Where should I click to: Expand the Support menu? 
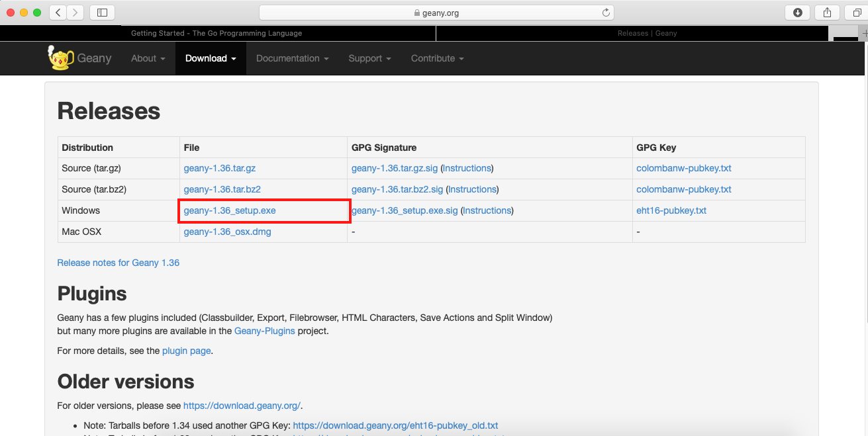[x=369, y=58]
